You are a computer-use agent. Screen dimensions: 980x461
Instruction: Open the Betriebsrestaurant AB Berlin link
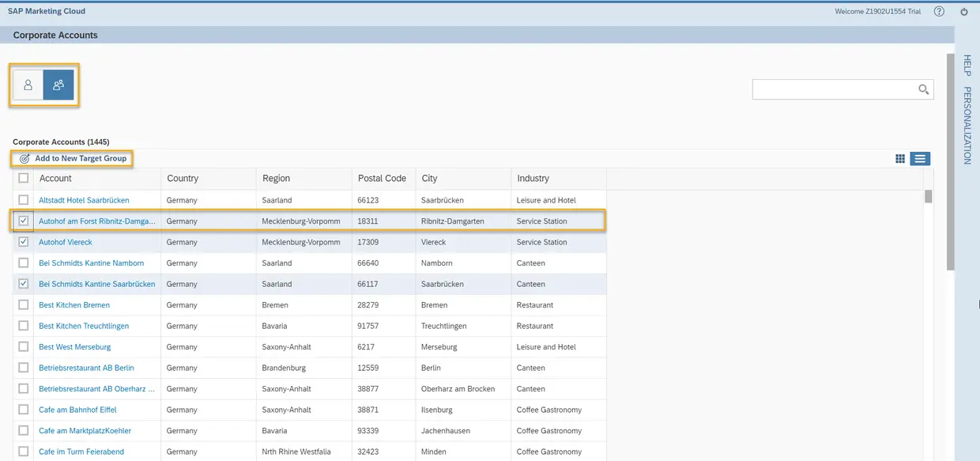pos(87,368)
